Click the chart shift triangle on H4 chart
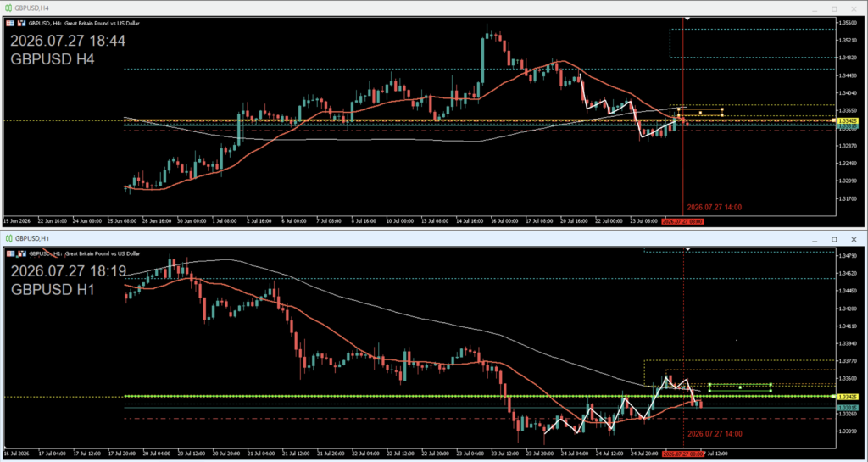Image resolution: width=868 pixels, height=462 pixels. pyautogui.click(x=687, y=19)
